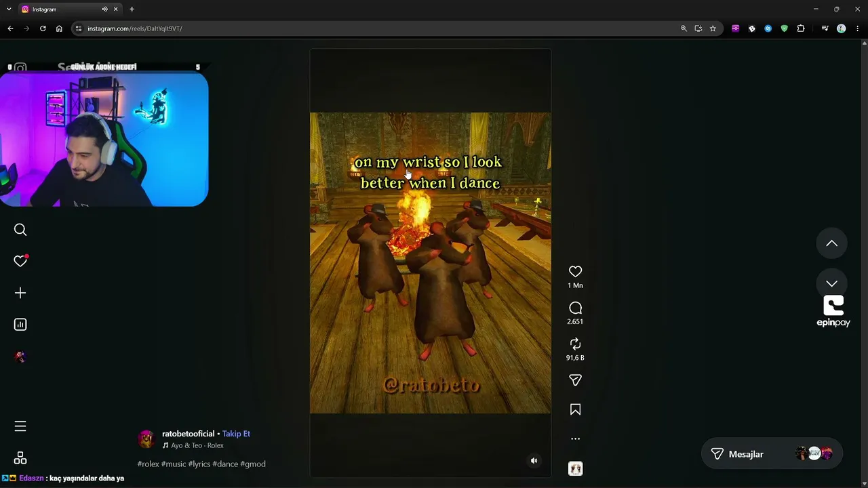Expand the tab search dropdown
The image size is (868, 488).
(10, 9)
